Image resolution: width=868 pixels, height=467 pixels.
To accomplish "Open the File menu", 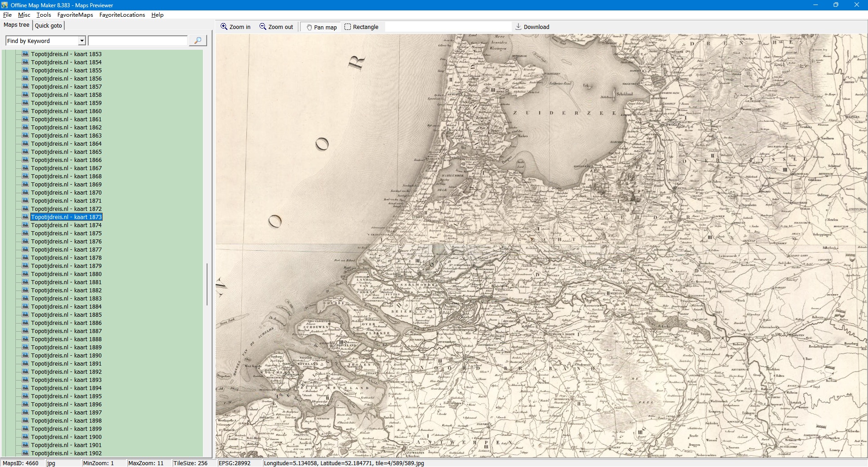I will click(7, 14).
